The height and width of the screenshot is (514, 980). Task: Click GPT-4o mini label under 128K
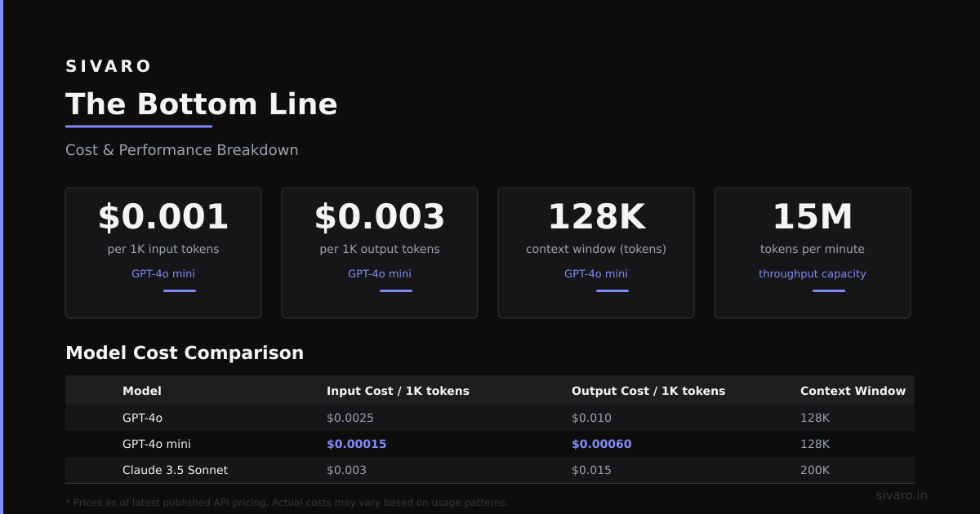[596, 274]
